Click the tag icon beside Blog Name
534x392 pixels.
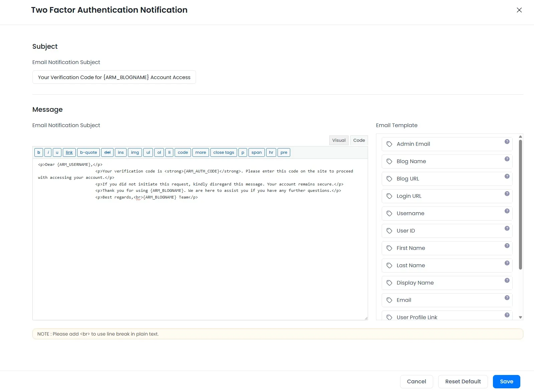[389, 161]
